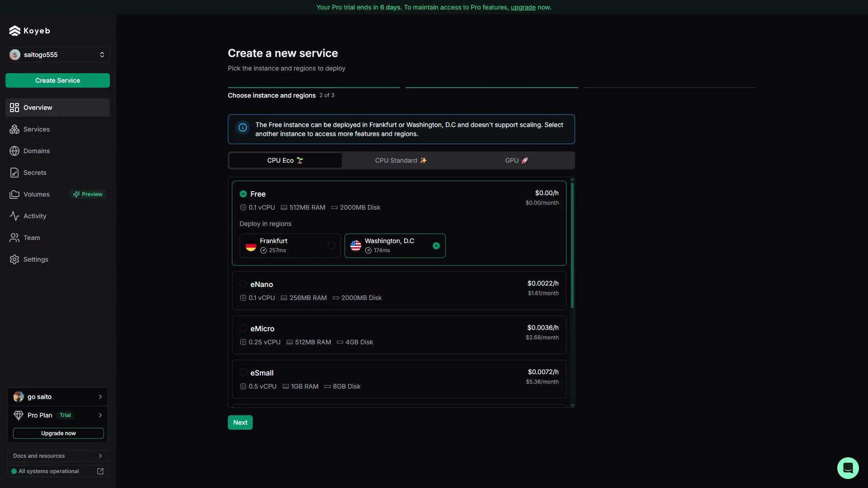Click the Pro Plan diamond icon
868x488 pixels.
(x=19, y=415)
